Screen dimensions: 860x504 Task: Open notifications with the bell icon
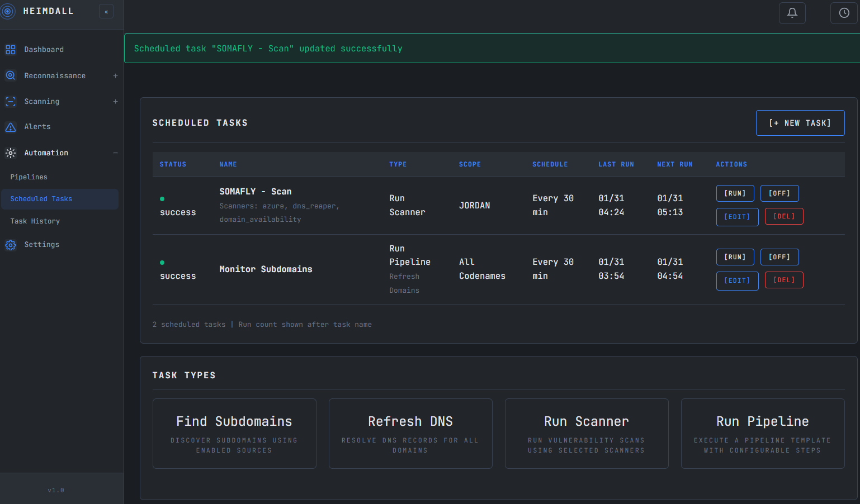point(792,13)
